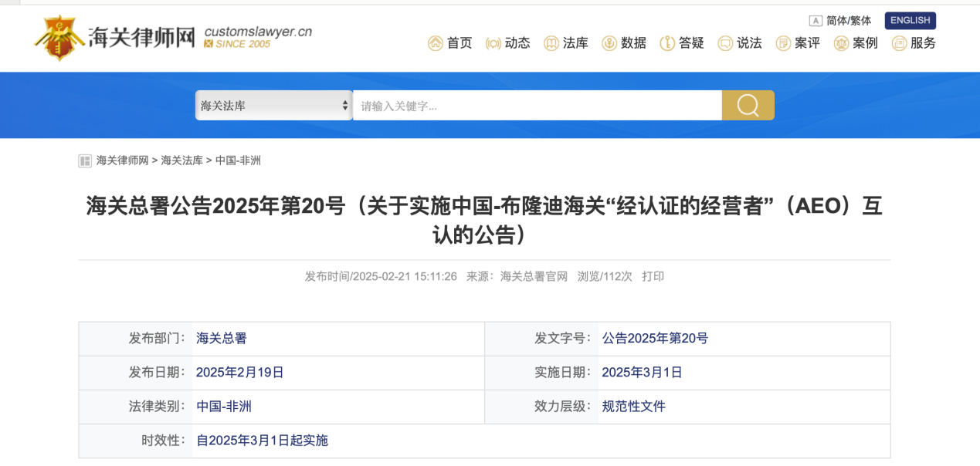The height and width of the screenshot is (466, 980).
Task: Click the 案例 cases icon
Action: click(841, 43)
